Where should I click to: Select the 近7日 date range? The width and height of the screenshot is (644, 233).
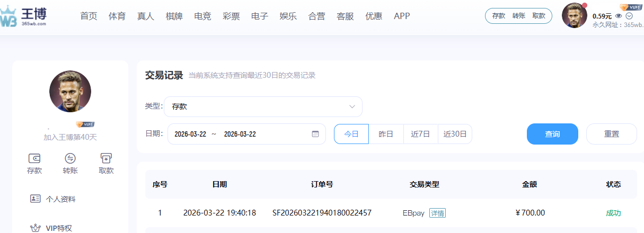tap(420, 134)
